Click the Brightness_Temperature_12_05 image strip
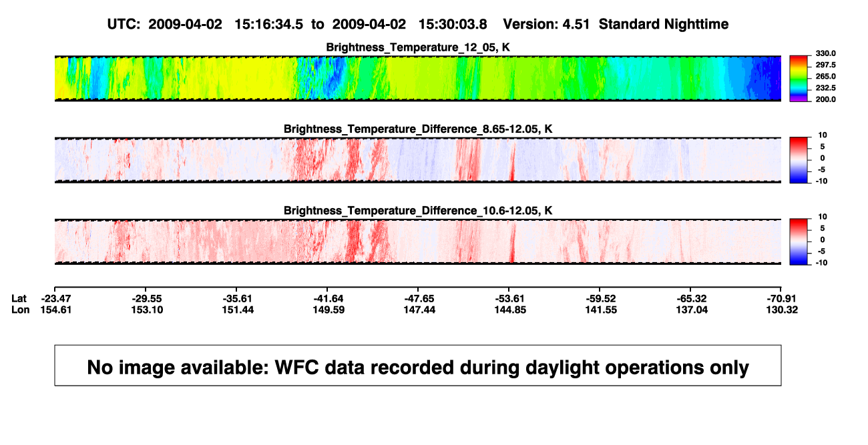The image size is (868, 445). point(418,78)
